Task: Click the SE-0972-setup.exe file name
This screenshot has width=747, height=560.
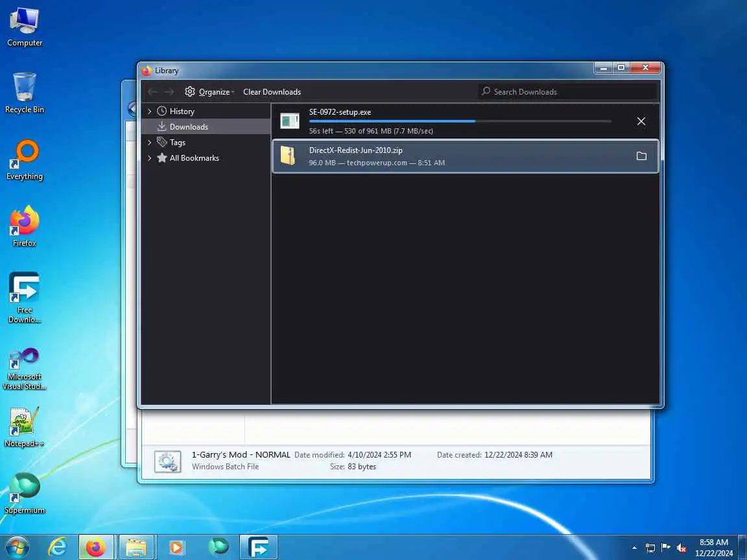Action: point(340,112)
